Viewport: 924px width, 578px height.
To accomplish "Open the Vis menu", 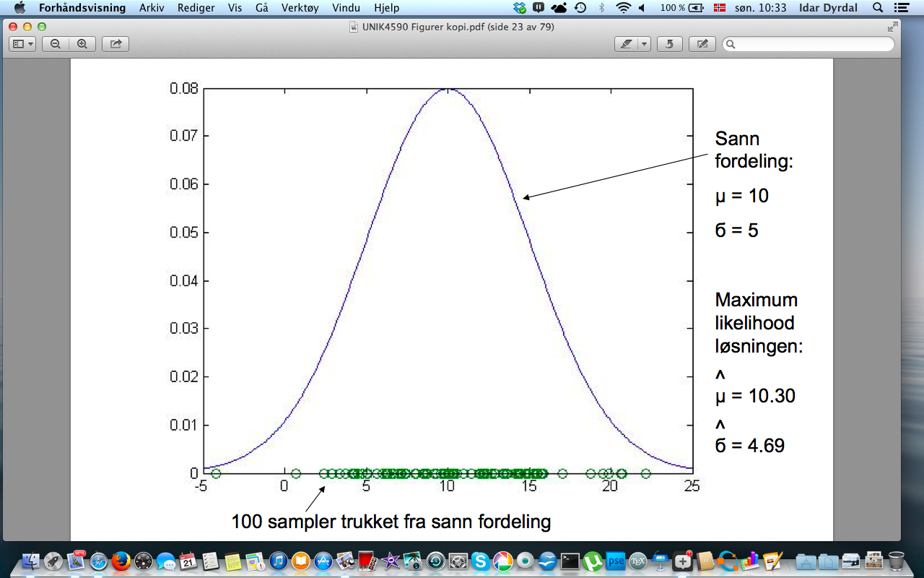I will [x=235, y=8].
